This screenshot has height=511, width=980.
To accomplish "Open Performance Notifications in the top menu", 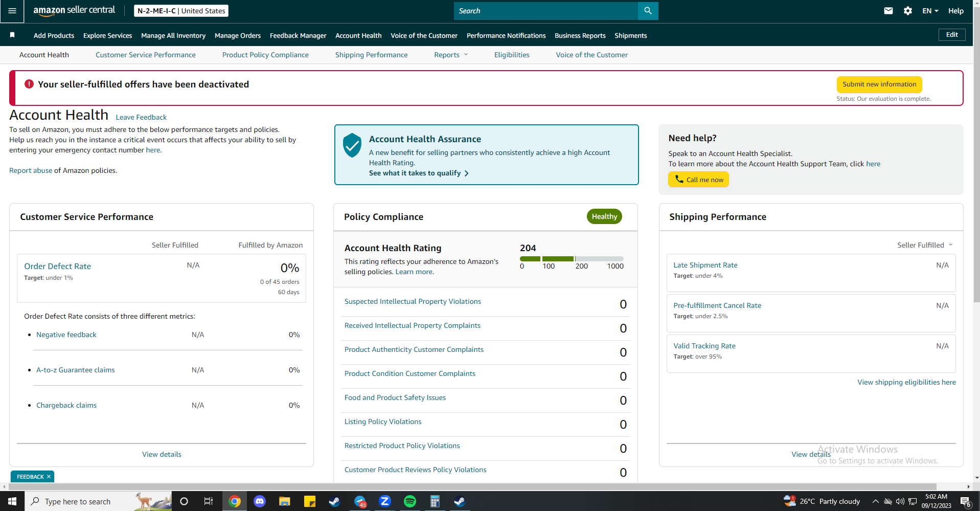I will (x=506, y=35).
